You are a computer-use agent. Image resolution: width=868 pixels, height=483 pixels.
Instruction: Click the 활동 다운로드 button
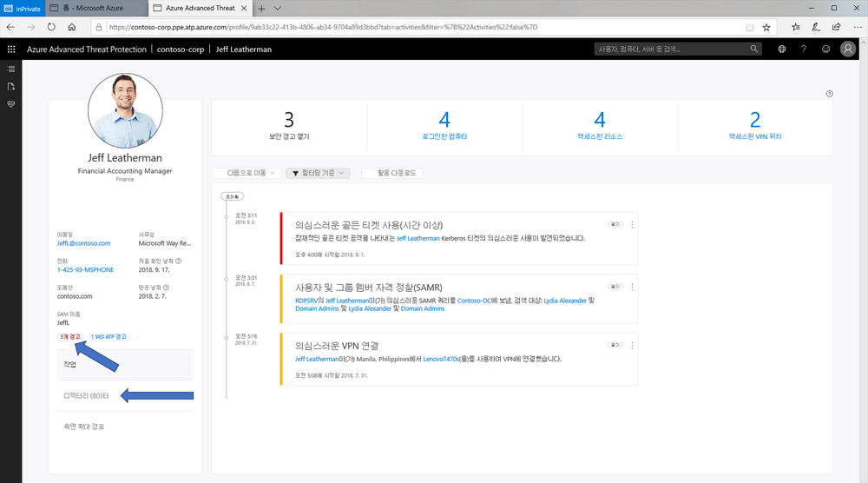click(392, 173)
